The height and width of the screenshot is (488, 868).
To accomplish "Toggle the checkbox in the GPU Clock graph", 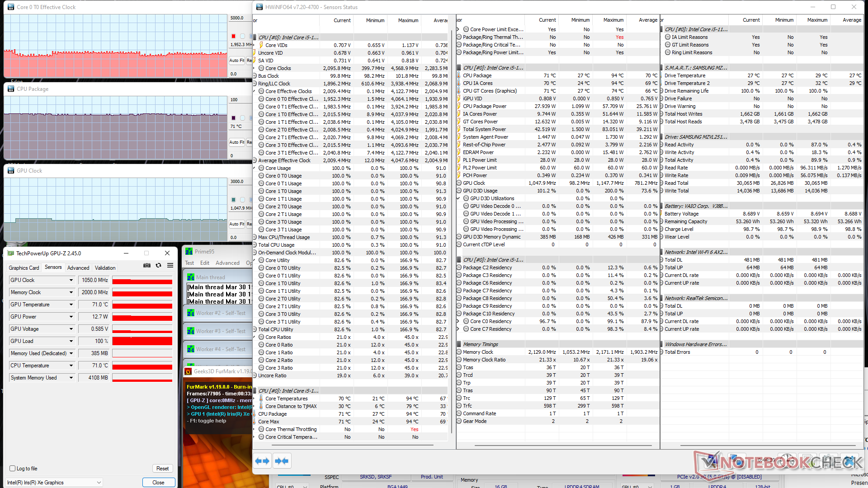I will 242,200.
